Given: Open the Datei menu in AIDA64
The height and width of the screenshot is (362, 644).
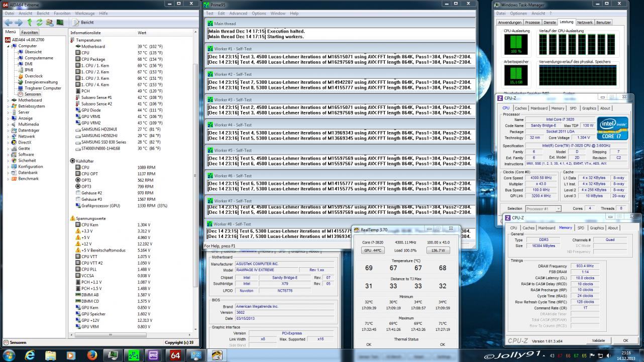Looking at the screenshot, I should coord(10,14).
